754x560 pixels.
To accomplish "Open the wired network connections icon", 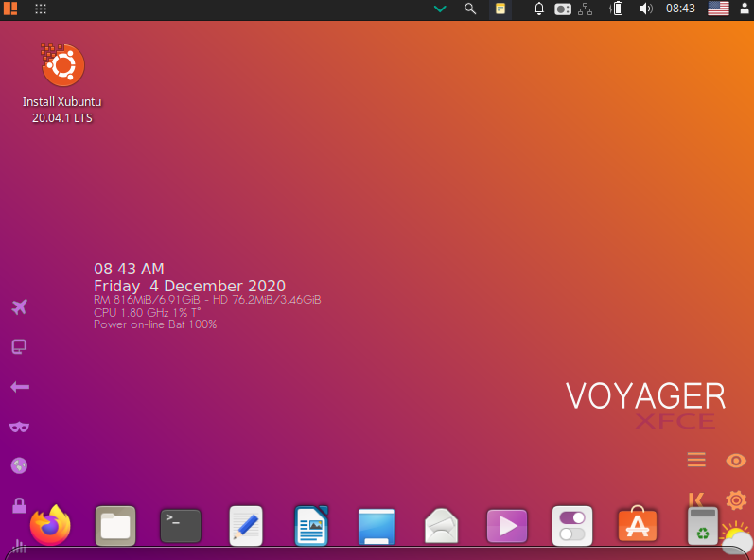I will [x=585, y=9].
